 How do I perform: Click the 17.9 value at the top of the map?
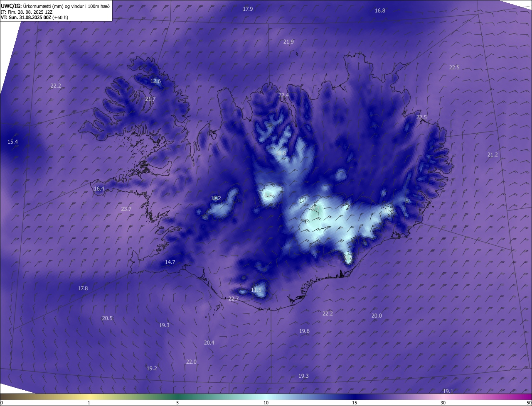click(248, 9)
